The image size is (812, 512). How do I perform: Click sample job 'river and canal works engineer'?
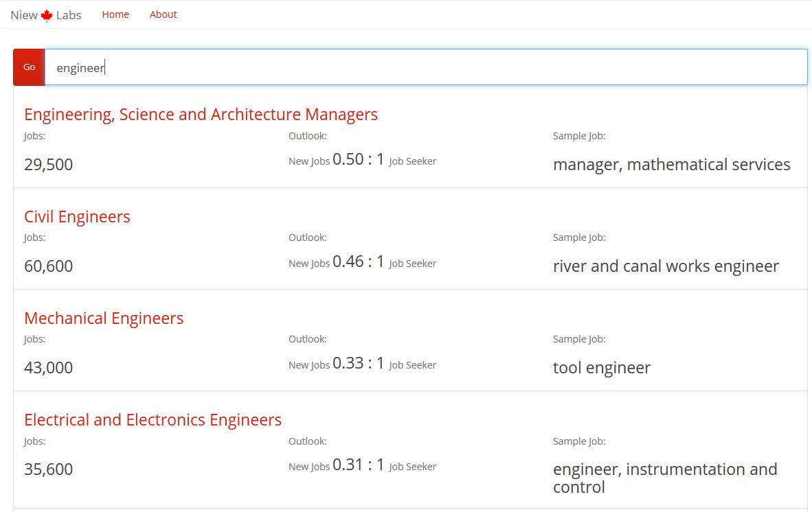click(666, 266)
